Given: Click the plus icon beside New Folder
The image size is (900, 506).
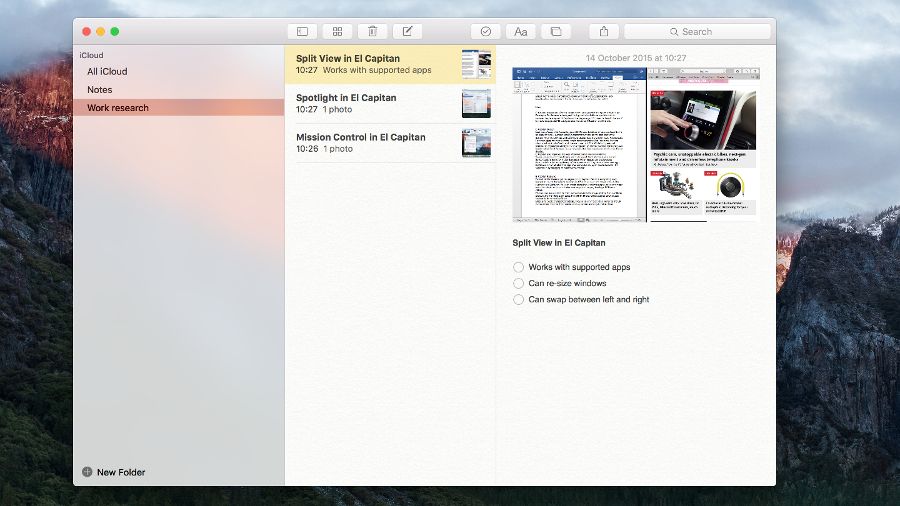Looking at the screenshot, I should coord(87,472).
